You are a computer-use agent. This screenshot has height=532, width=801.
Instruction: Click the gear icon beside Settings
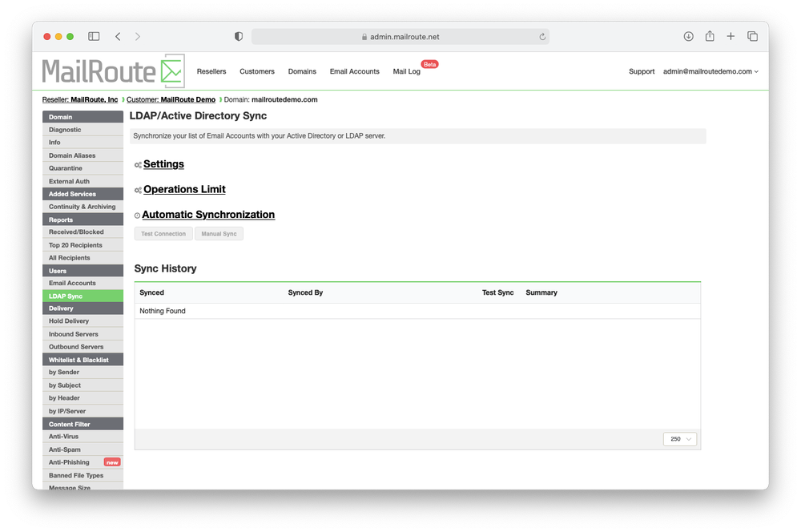point(138,165)
